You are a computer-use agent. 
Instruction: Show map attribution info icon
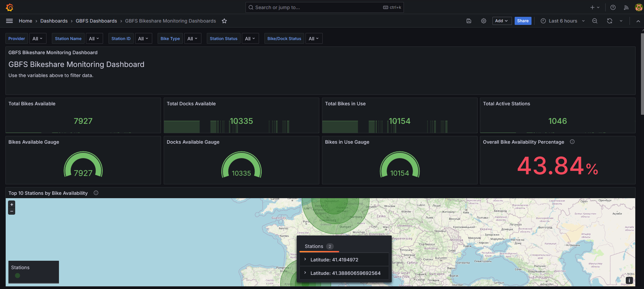[x=629, y=280]
